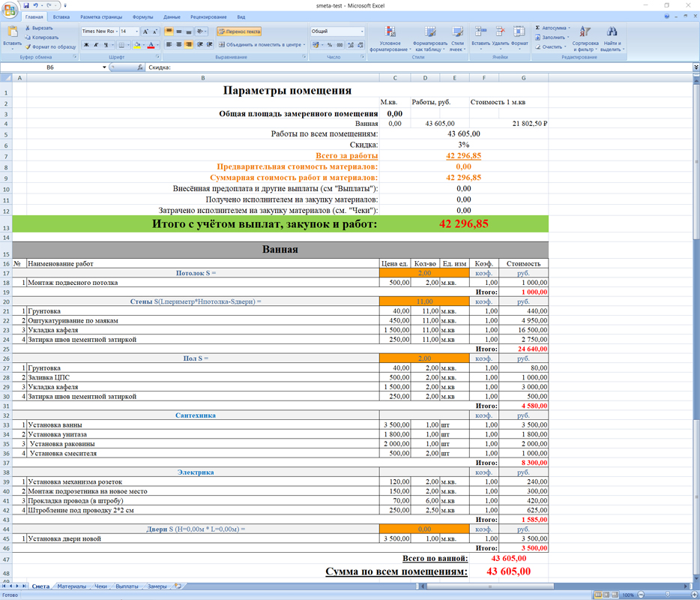Increase decimal places
The image size is (700, 600).
[351, 45]
